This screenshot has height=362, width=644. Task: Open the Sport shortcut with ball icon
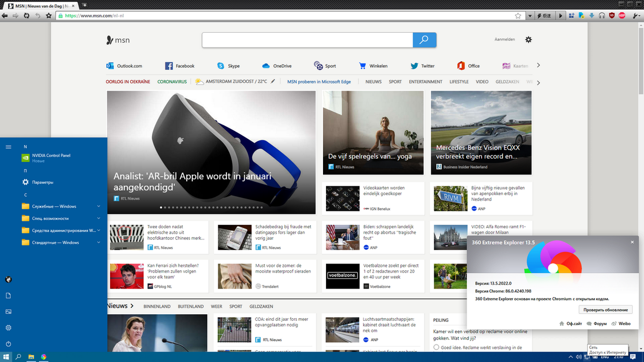click(x=325, y=66)
